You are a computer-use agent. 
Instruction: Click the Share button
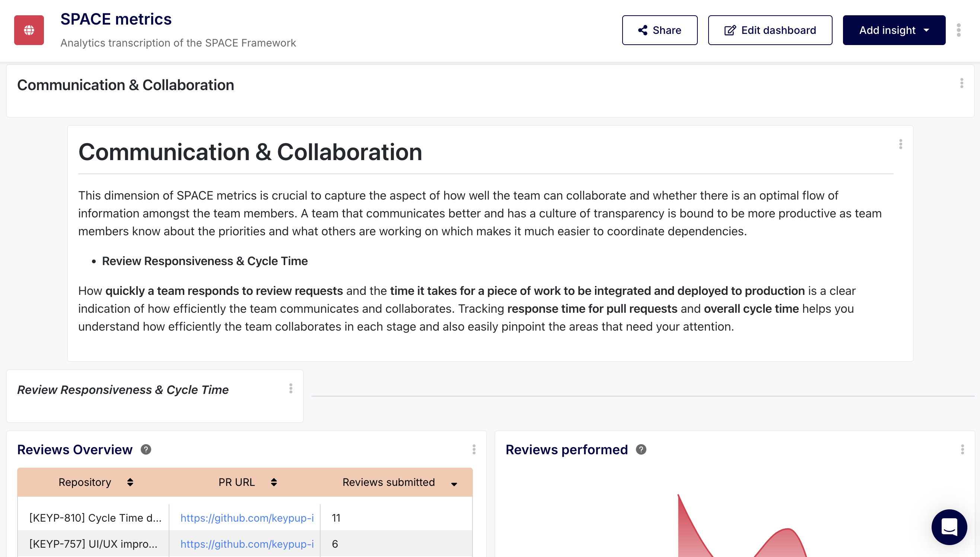pos(659,30)
